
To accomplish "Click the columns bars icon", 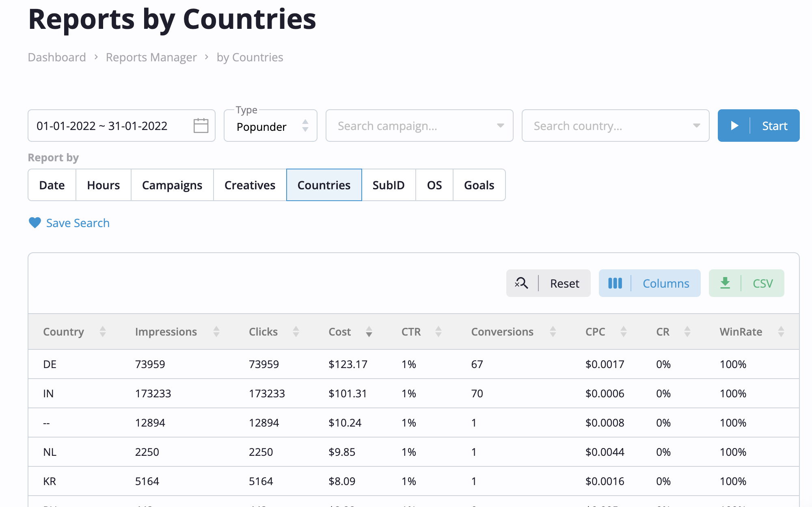I will click(x=615, y=283).
